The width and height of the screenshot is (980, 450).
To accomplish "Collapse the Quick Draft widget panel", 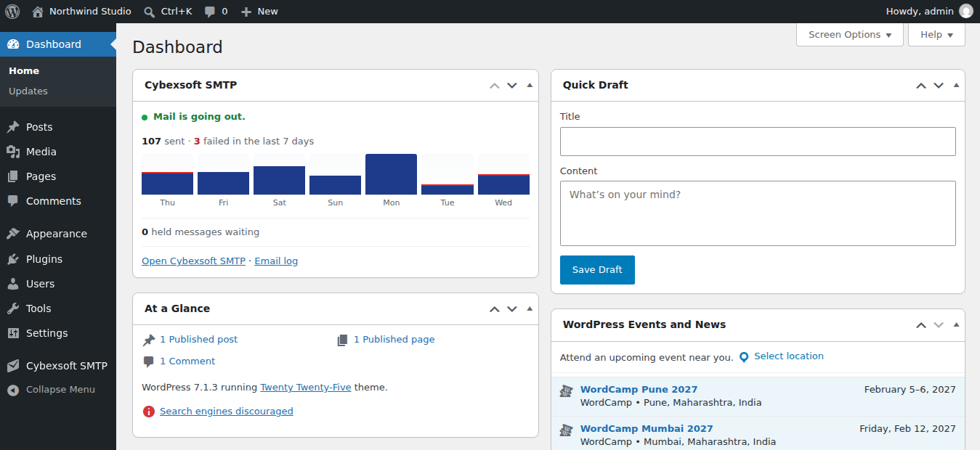I will tap(956, 86).
